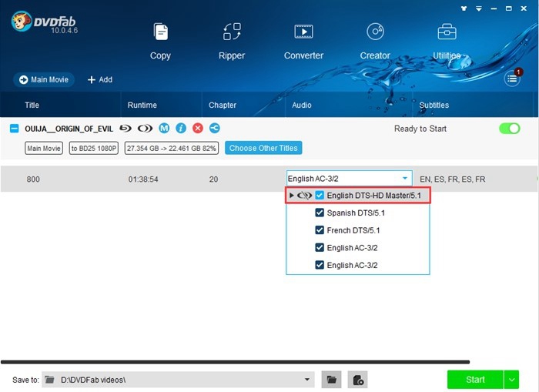Open the dropdown arrow beside Start
The image size is (539, 392).
512,379
